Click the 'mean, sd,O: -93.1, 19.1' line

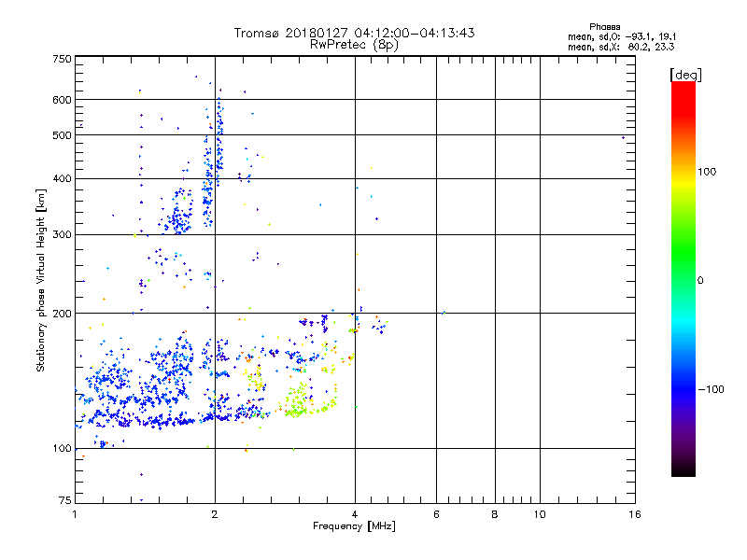click(622, 36)
